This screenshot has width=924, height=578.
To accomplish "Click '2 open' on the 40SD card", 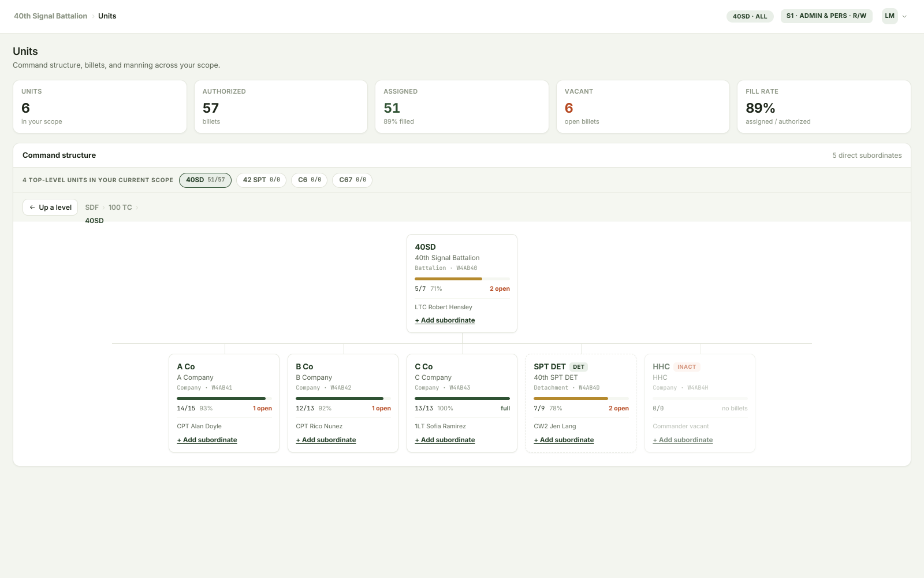I will coord(500,289).
